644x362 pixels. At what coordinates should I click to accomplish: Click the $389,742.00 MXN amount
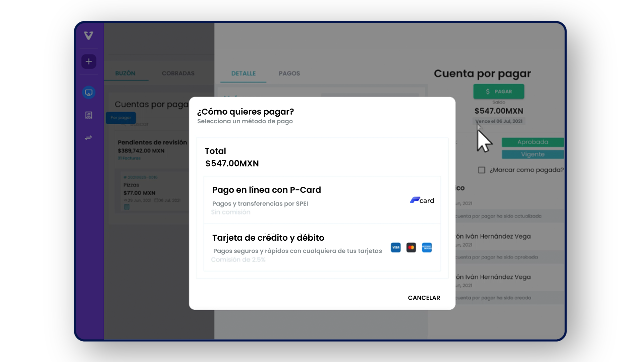coord(141,151)
